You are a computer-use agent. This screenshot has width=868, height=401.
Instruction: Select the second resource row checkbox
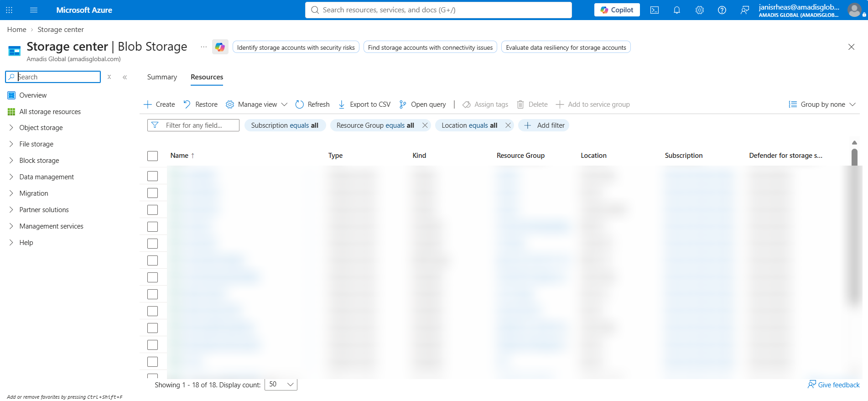pyautogui.click(x=153, y=193)
